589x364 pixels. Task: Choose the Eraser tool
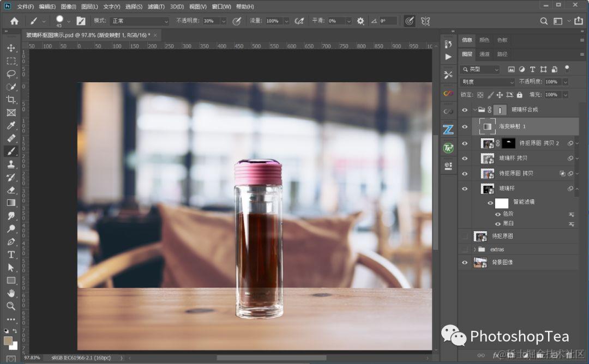click(11, 190)
